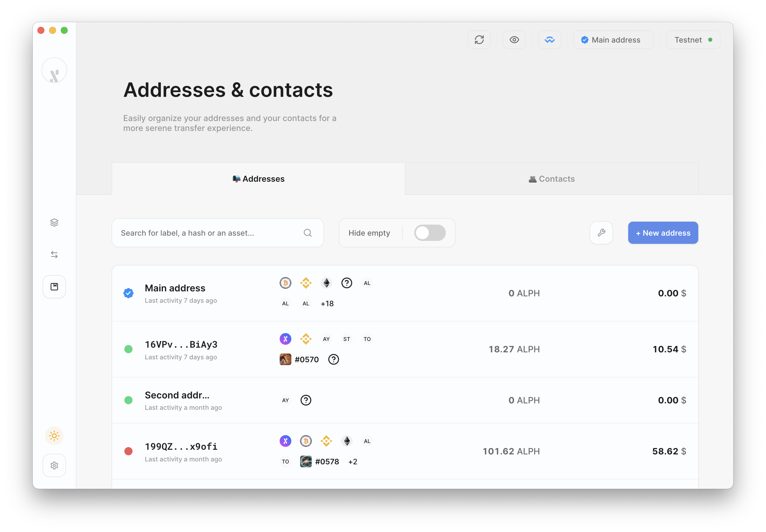
Task: Click the magnifier search icon
Action: pos(308,233)
